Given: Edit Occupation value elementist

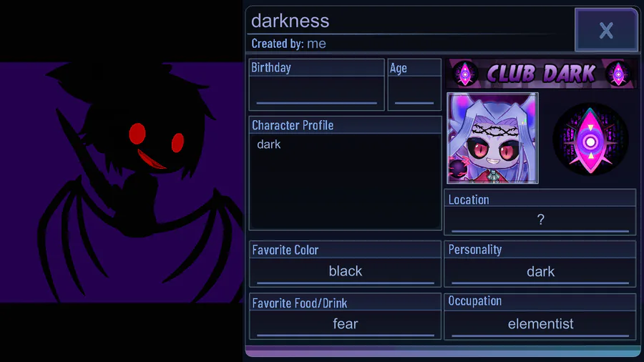Looking at the screenshot, I should [x=540, y=324].
